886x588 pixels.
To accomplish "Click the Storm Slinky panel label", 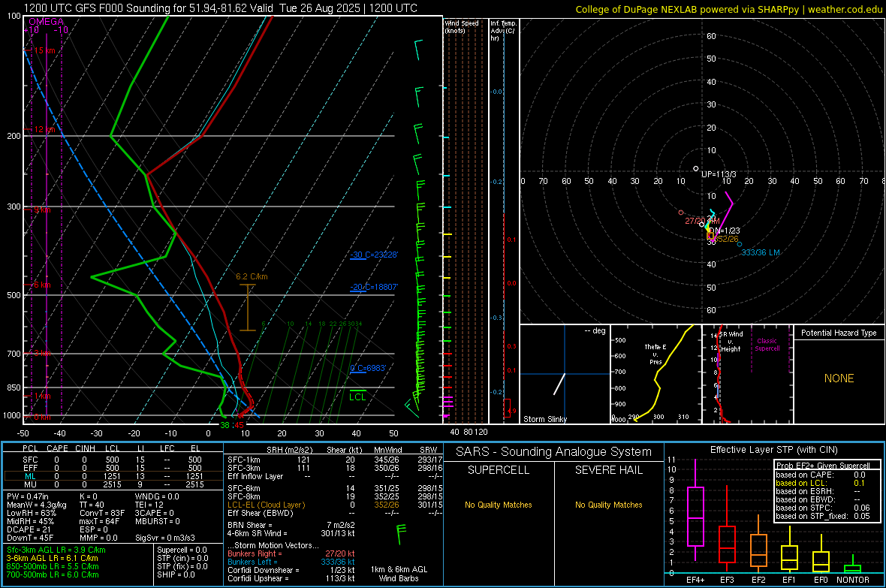I will 544,419.
